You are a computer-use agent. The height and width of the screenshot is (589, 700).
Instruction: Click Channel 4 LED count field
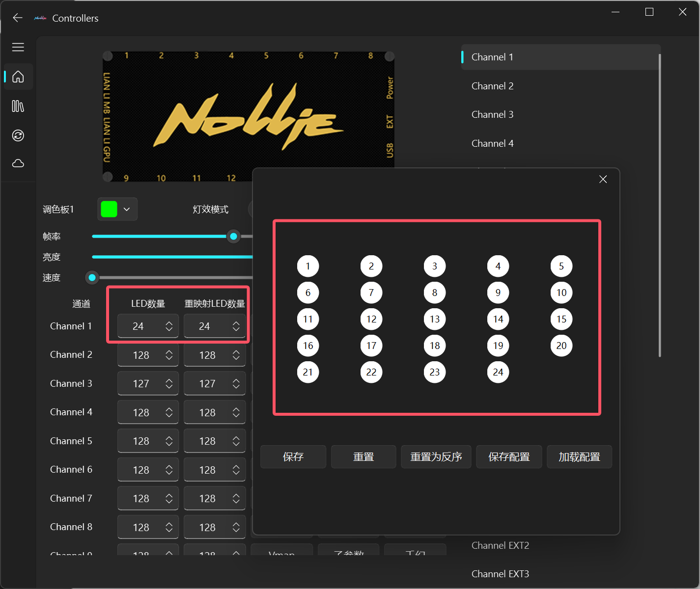[148, 413]
